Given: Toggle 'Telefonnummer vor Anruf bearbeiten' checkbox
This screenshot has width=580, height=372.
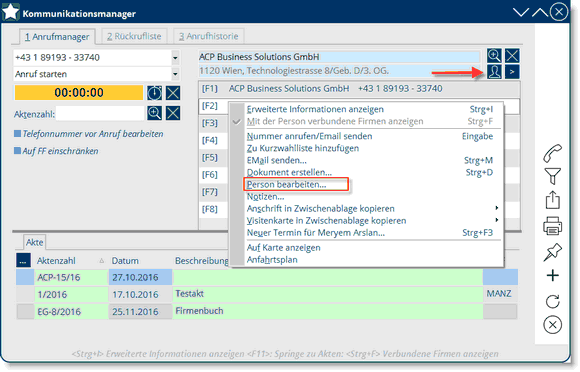Looking at the screenshot, I should click(17, 133).
